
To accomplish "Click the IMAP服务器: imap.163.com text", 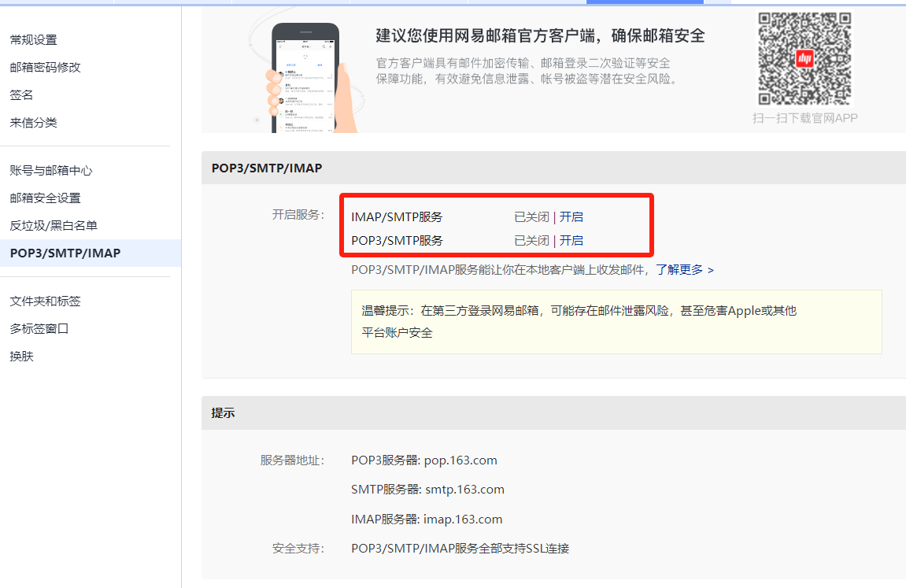I will (x=427, y=520).
